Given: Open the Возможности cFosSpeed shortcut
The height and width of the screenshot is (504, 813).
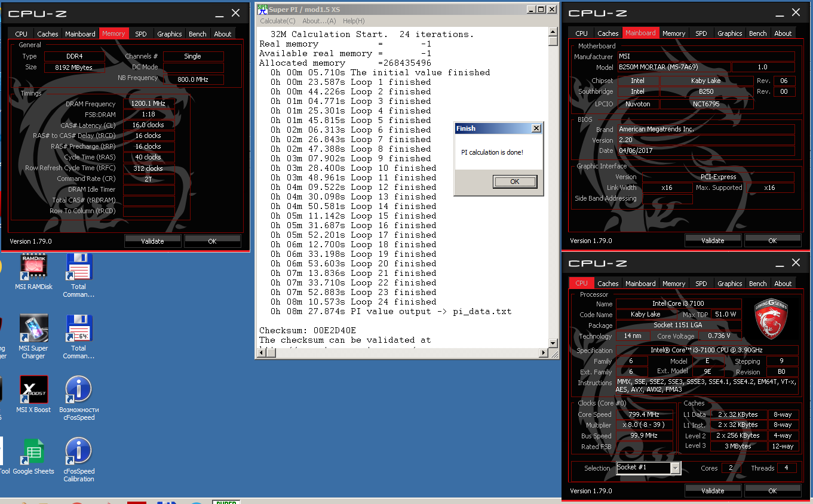Looking at the screenshot, I should click(78, 398).
